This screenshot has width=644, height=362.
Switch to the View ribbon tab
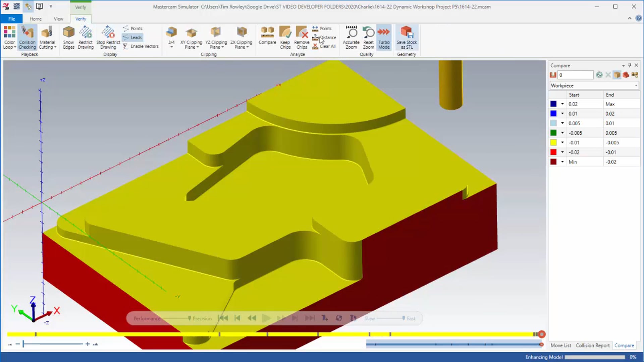58,19
